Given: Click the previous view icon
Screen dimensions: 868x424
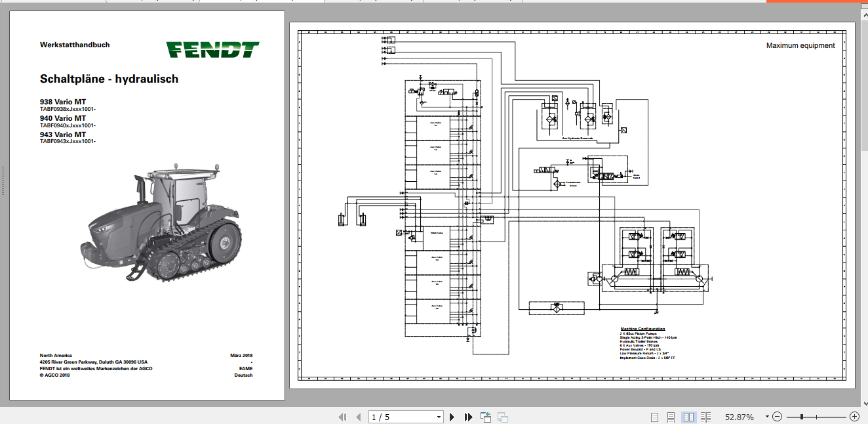Looking at the screenshot, I should pos(486,417).
